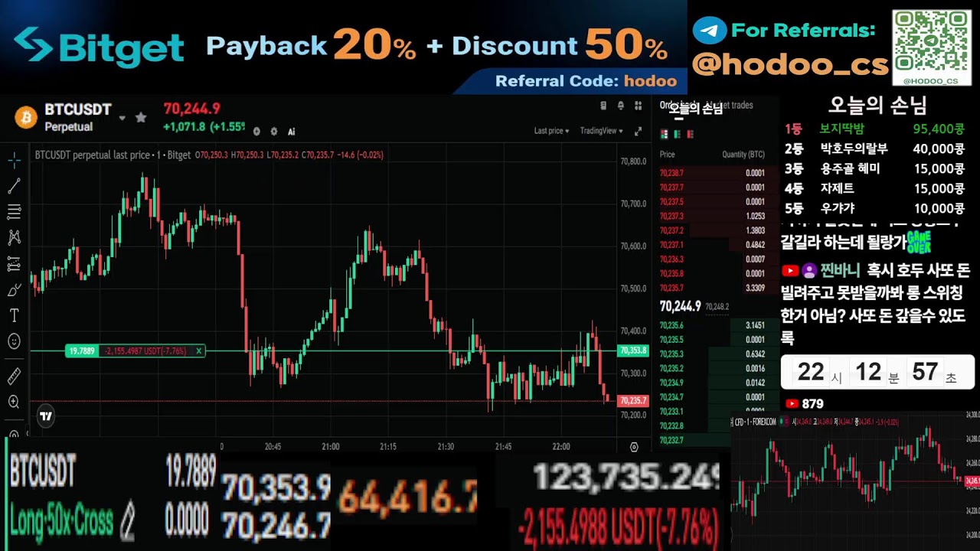Image resolution: width=980 pixels, height=551 pixels.
Task: Click the Price column header
Action: 668,155
